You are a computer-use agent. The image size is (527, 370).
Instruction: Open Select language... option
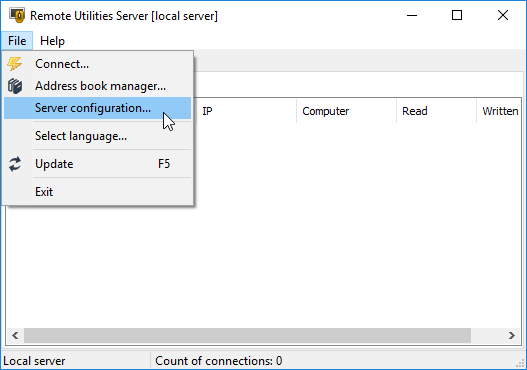coord(97,136)
